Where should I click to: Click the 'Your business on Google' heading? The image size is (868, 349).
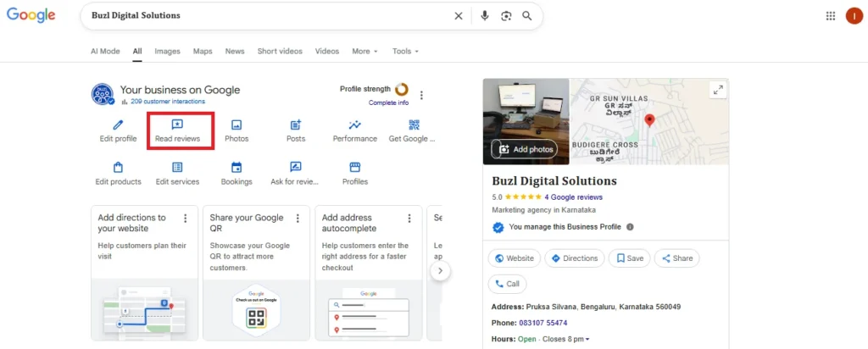[180, 90]
